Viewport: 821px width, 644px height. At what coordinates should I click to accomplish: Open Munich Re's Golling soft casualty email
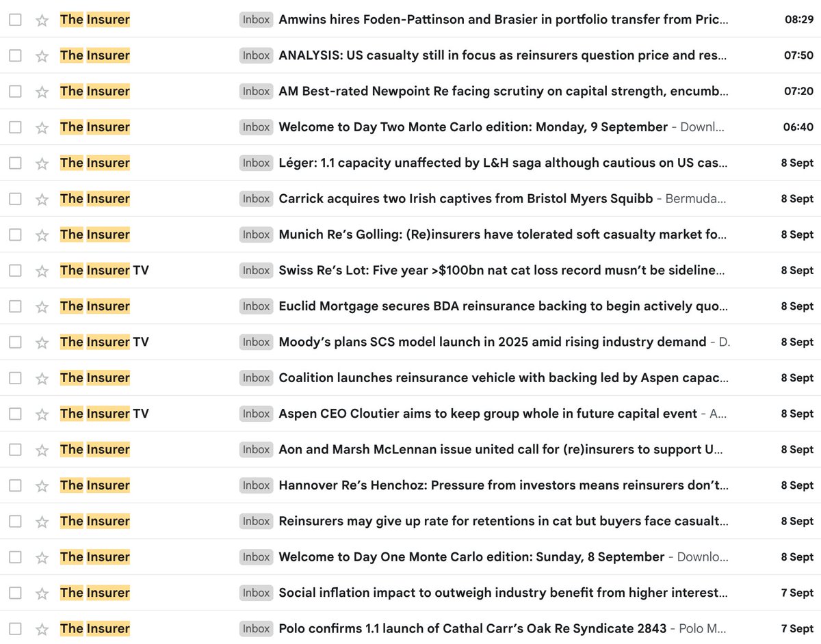503,234
